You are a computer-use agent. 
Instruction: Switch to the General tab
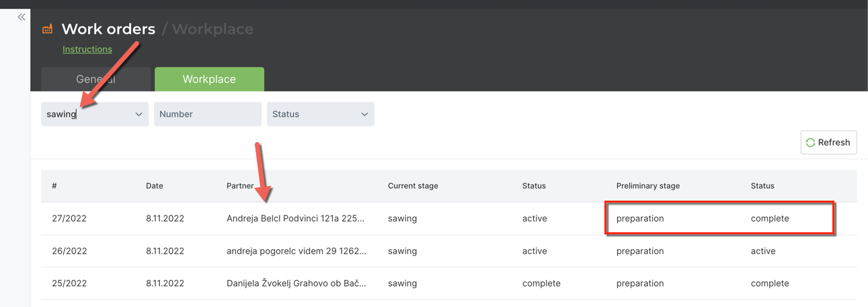pyautogui.click(x=95, y=79)
